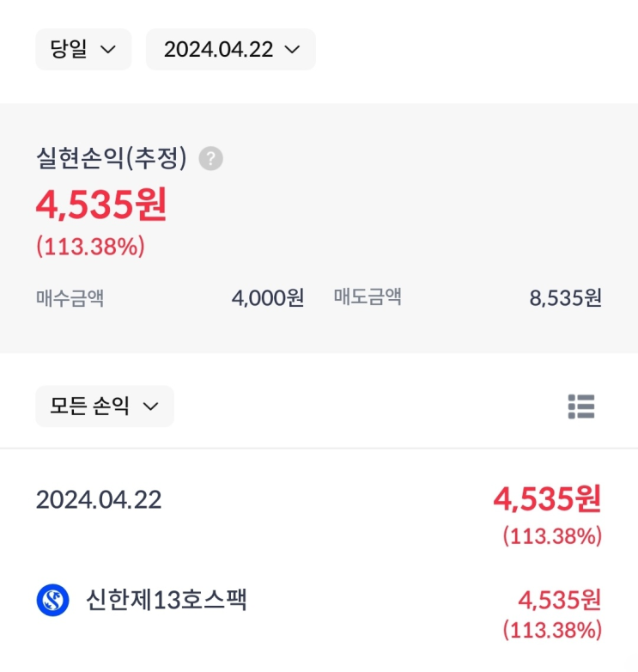Click the chevron beside the date selector
This screenshot has width=638, height=672.
[x=292, y=50]
